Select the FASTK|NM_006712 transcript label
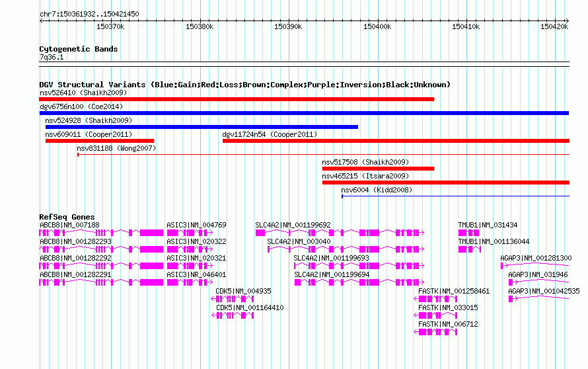Viewport: 588px width, 369px height. pyautogui.click(x=448, y=324)
